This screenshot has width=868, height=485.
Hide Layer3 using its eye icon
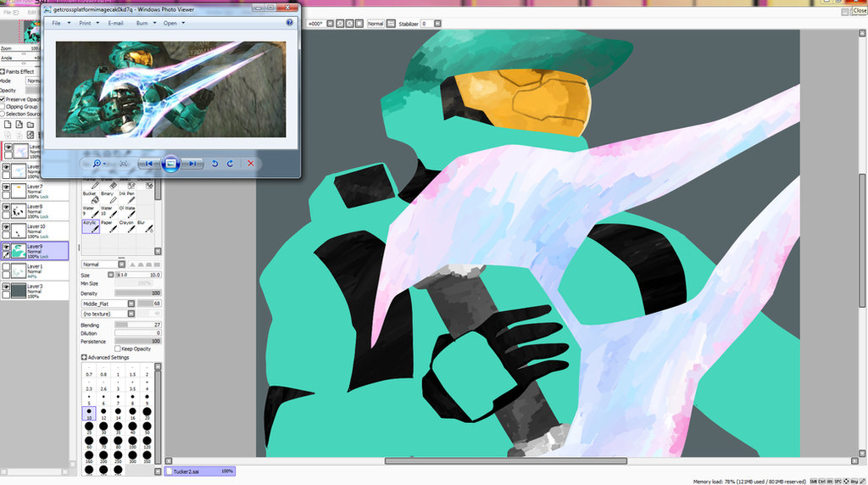tap(6, 287)
